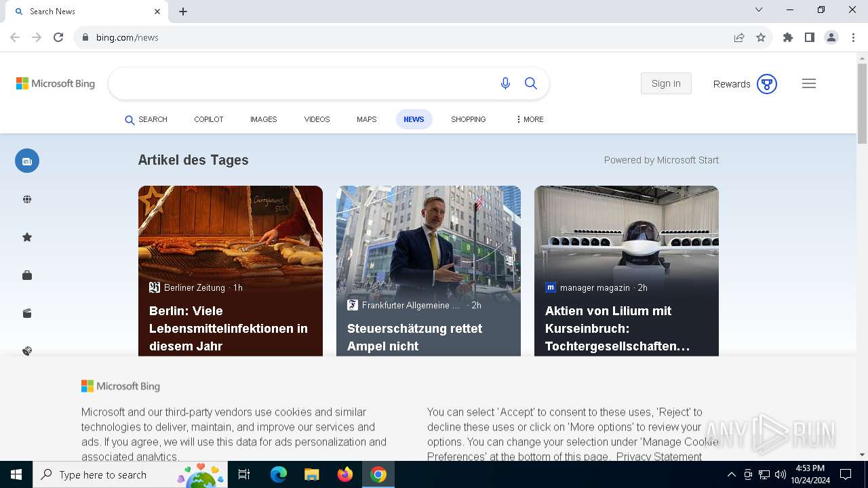Switch to the MAPS tab
Image resolution: width=868 pixels, height=488 pixels.
(x=366, y=119)
